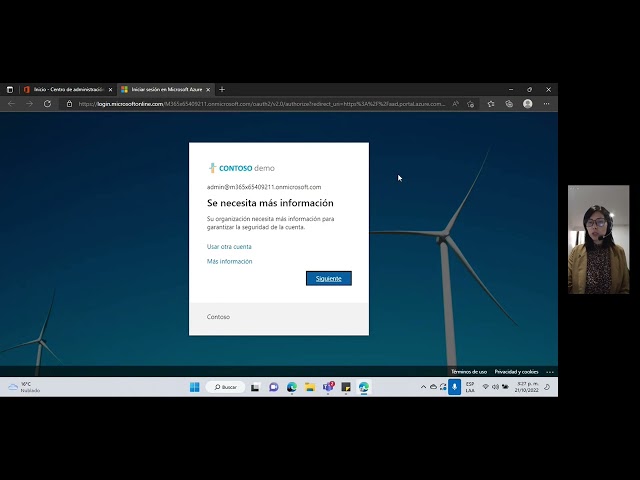Open the Más información link
This screenshot has height=480, width=640.
pyautogui.click(x=229, y=261)
